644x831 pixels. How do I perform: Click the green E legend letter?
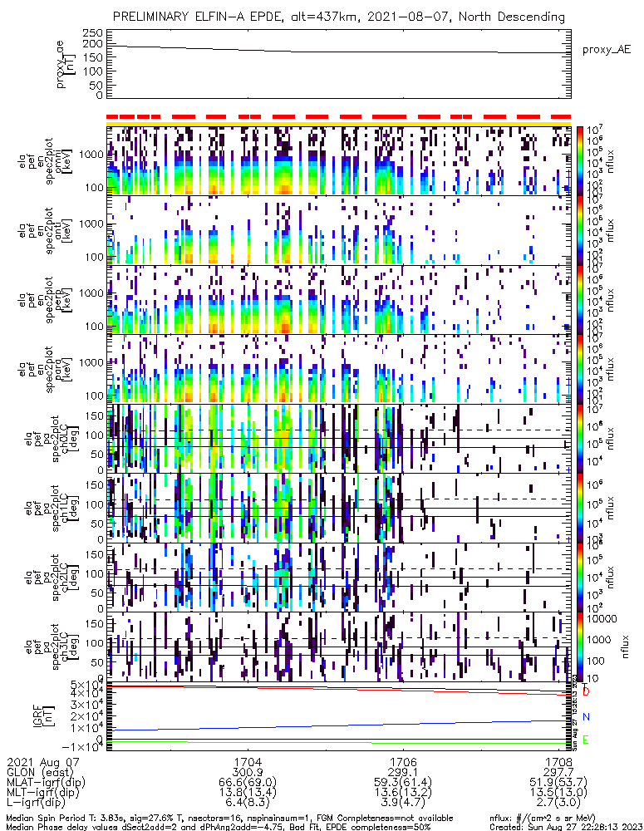pos(586,740)
